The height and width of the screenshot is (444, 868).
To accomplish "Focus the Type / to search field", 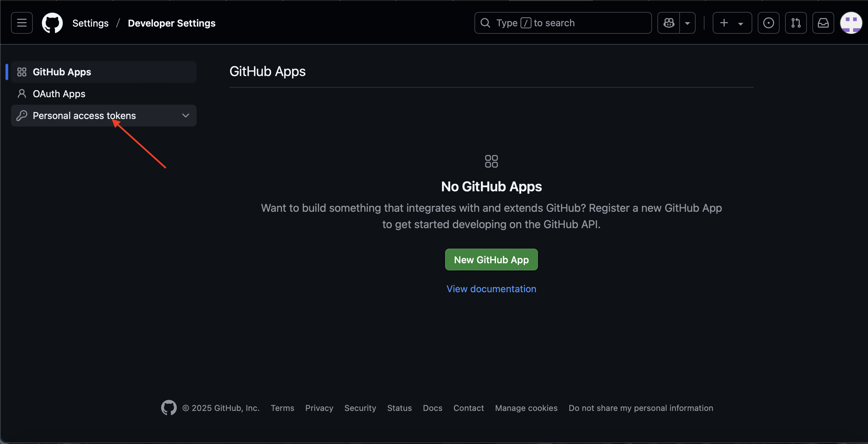I will (x=563, y=23).
